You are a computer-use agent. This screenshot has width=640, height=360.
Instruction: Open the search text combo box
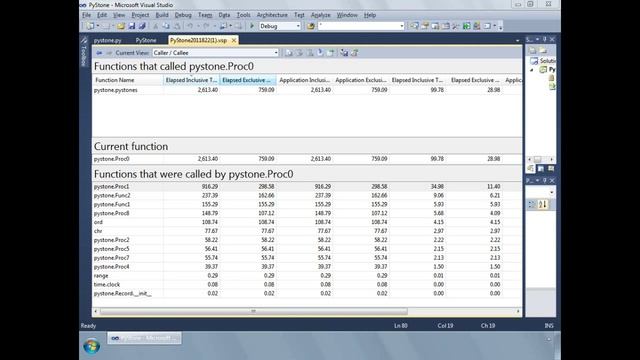tap(361, 26)
